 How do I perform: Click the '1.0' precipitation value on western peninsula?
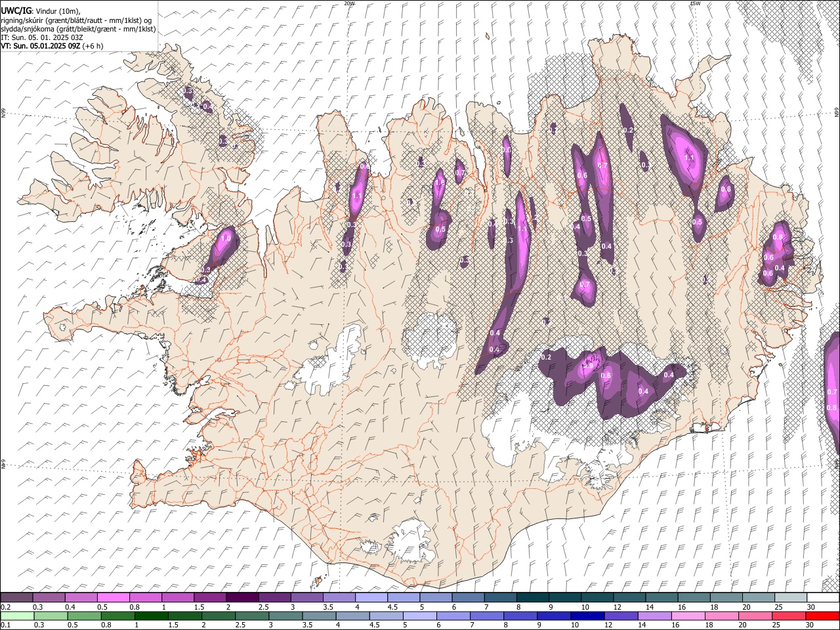[226, 239]
